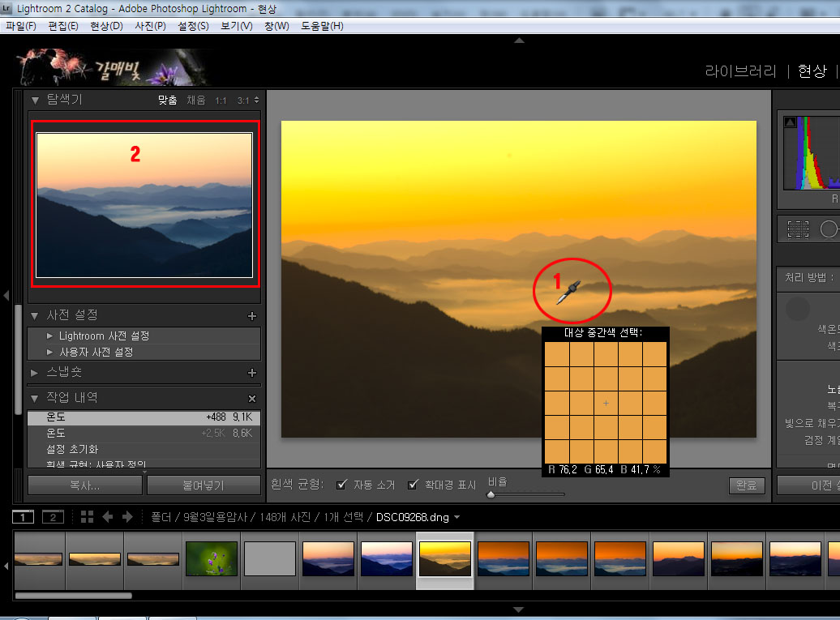This screenshot has width=840, height=620.
Task: Click the 붙여넣기 button
Action: coord(203,485)
